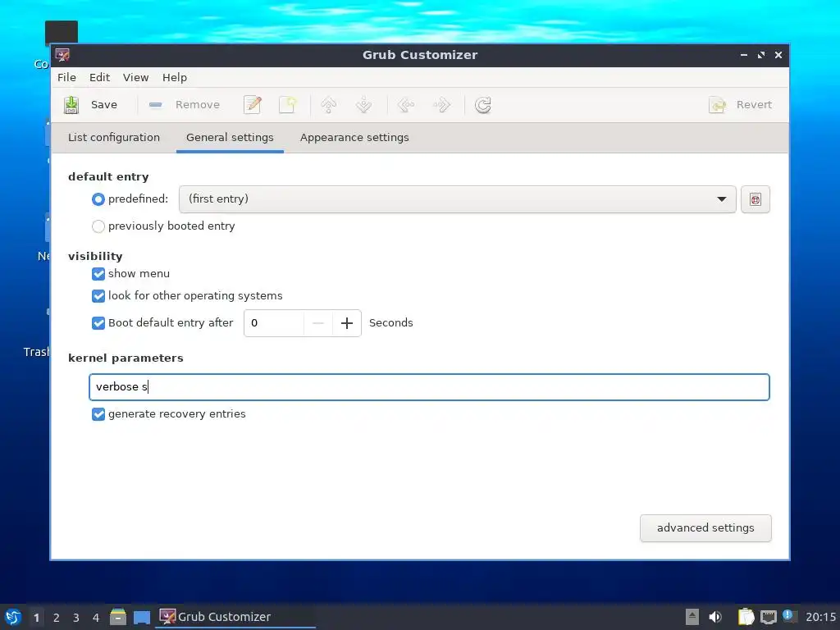Open advanced settings
Image resolution: width=840 pixels, height=630 pixels.
[x=705, y=528]
